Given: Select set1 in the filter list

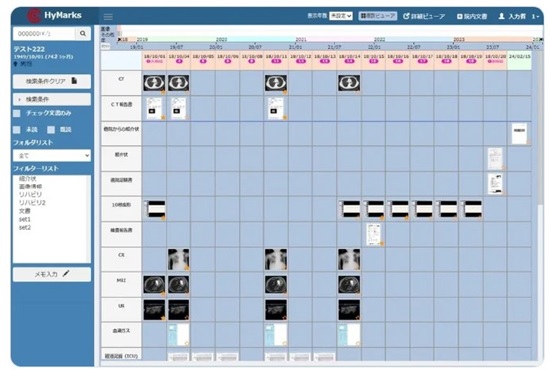Looking at the screenshot, I should coord(25,219).
